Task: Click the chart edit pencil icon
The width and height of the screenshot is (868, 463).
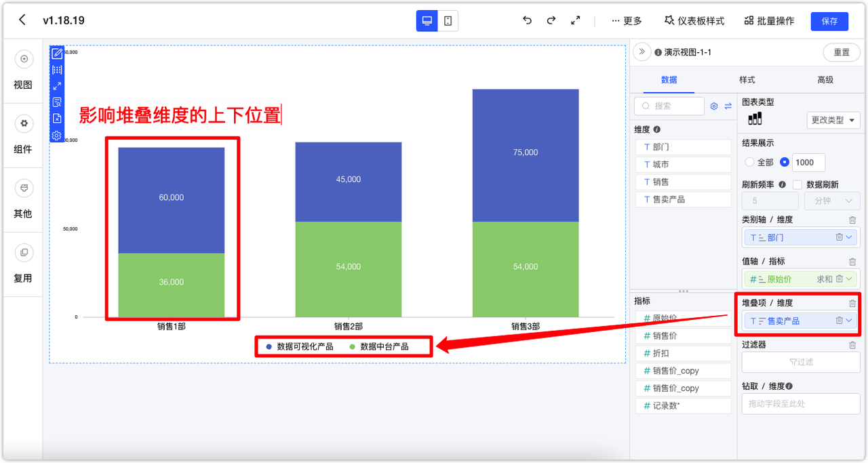Action: (x=57, y=54)
